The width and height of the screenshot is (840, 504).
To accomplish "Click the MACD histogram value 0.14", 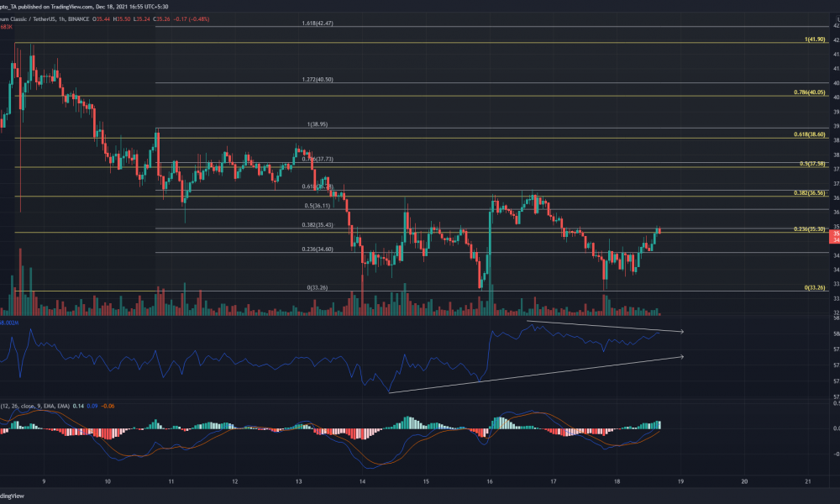I will [x=78, y=406].
